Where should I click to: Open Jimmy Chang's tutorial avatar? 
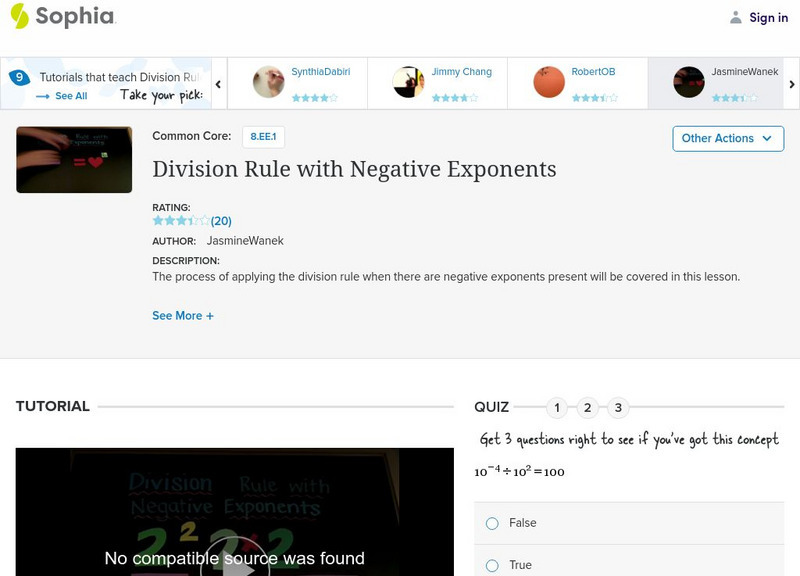[x=410, y=82]
